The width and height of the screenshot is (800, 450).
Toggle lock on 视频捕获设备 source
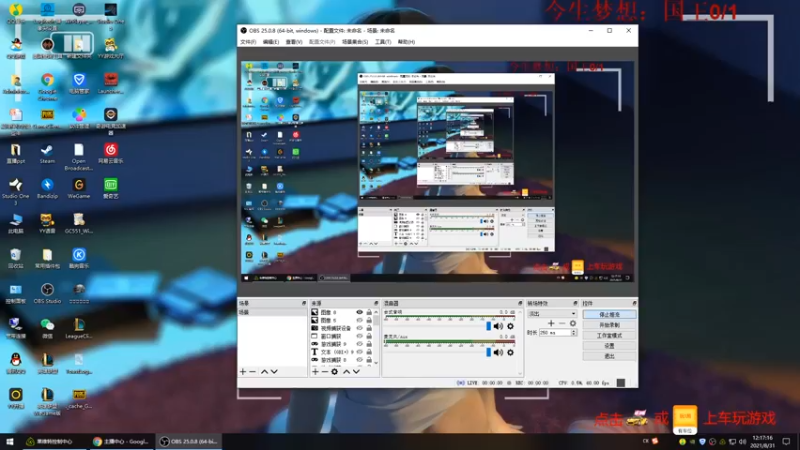(369, 328)
